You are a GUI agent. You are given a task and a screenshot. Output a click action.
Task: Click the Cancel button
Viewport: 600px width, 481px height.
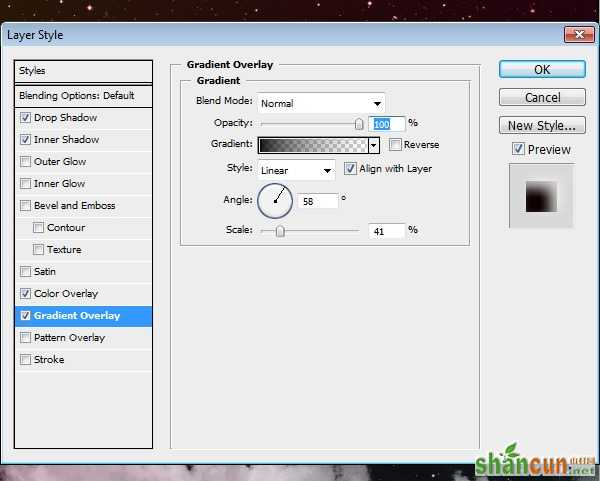tap(542, 97)
